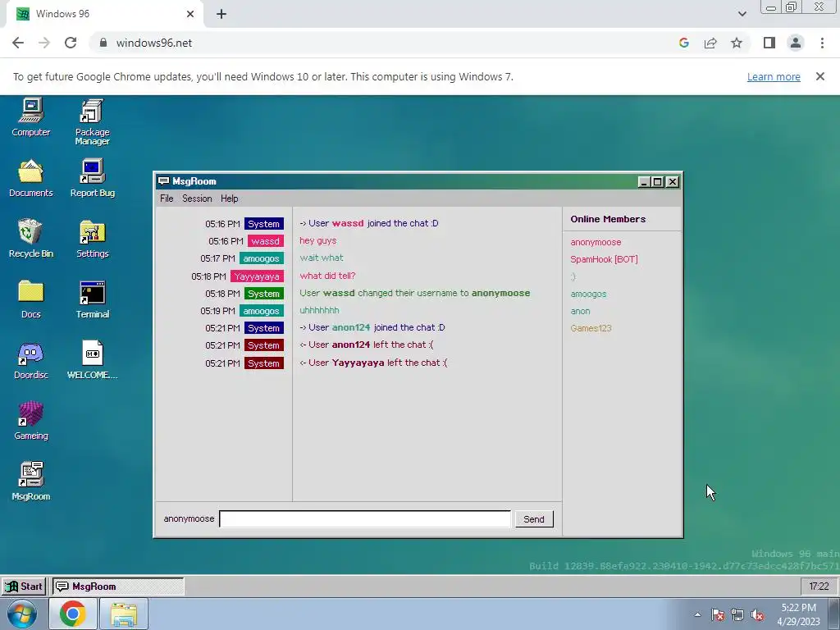The height and width of the screenshot is (630, 840).
Task: Click the Chrome back arrow
Action: pyautogui.click(x=18, y=43)
